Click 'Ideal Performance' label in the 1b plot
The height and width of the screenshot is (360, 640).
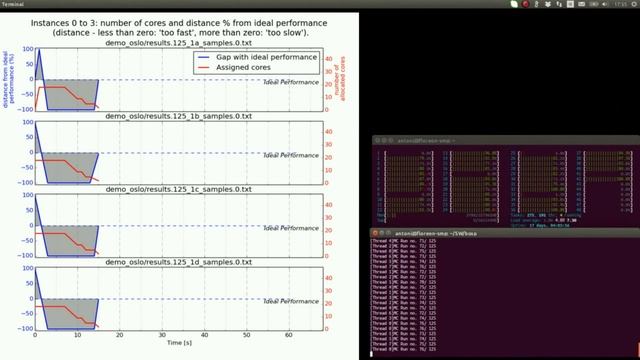click(291, 155)
